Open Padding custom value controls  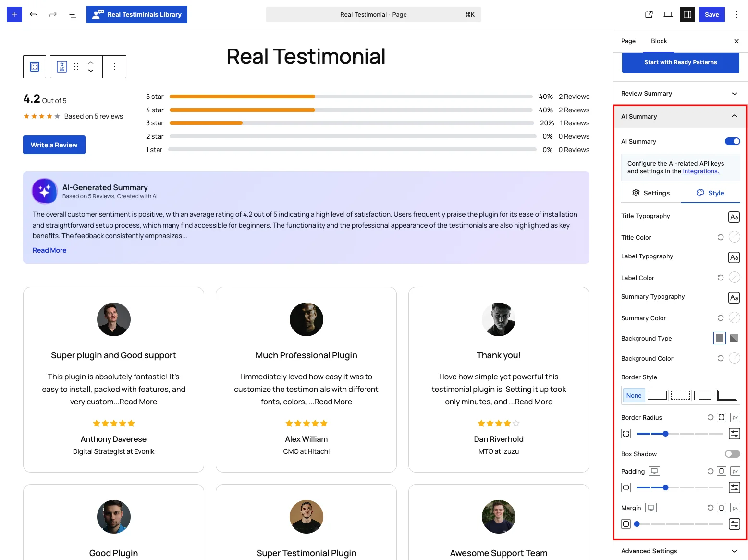click(735, 487)
